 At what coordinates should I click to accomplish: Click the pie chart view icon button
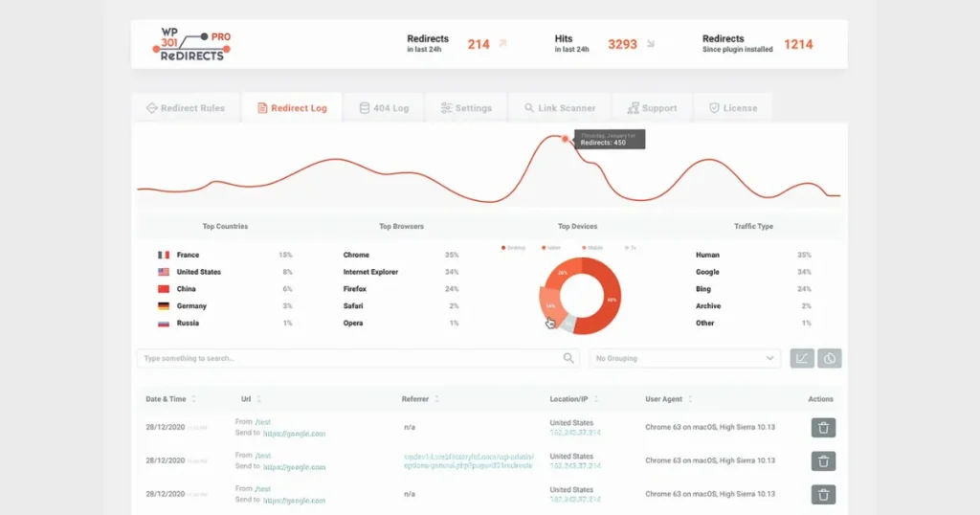[x=830, y=358]
